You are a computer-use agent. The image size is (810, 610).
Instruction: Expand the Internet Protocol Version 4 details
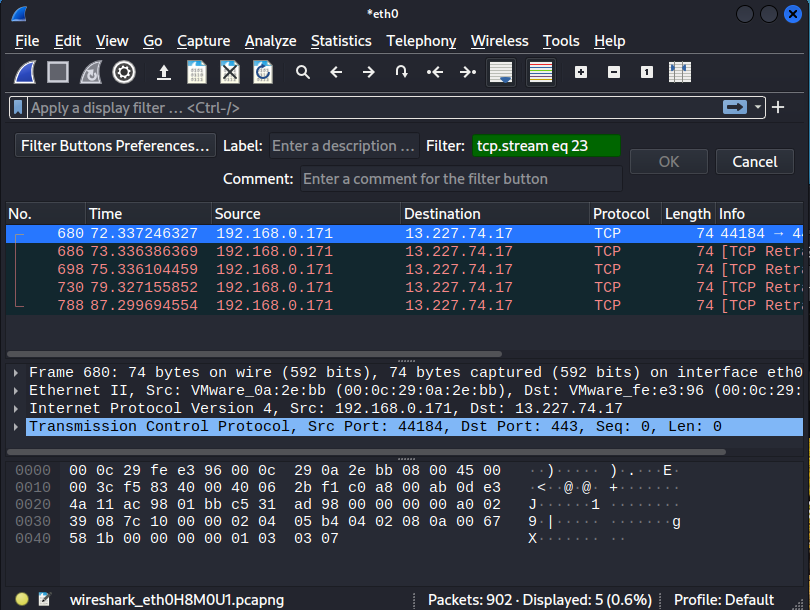(x=16, y=409)
